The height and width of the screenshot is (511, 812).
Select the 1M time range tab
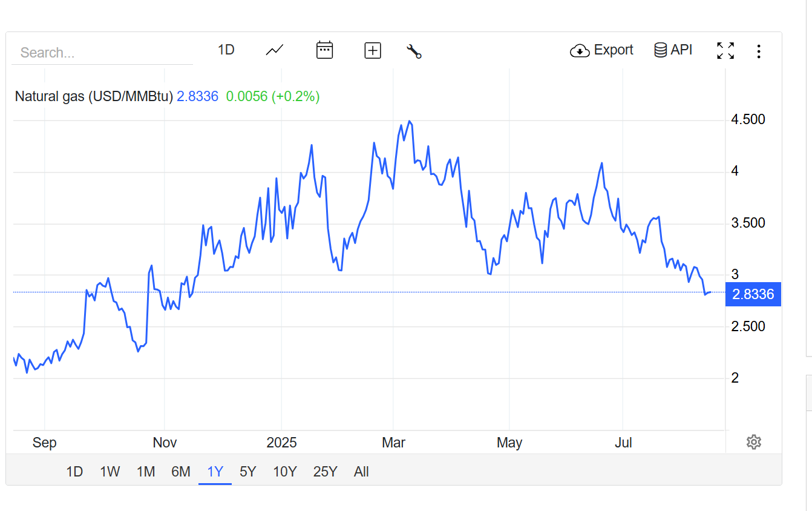[146, 472]
